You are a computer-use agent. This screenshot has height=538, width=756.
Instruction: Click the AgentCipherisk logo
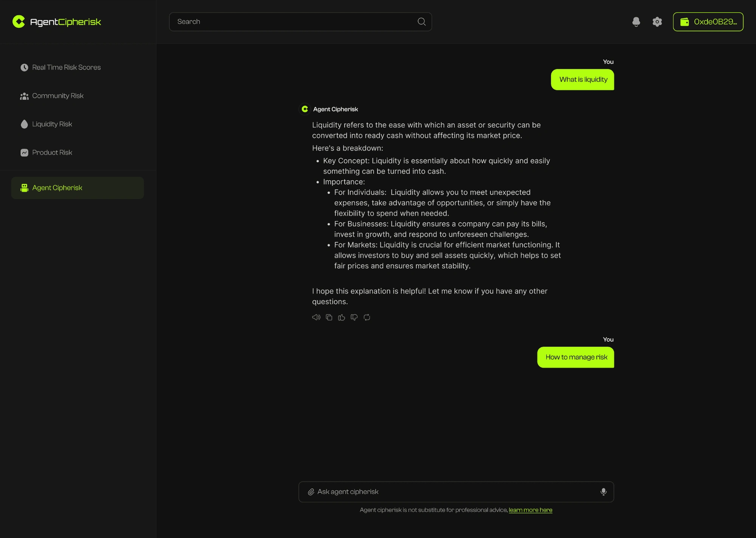click(x=57, y=22)
